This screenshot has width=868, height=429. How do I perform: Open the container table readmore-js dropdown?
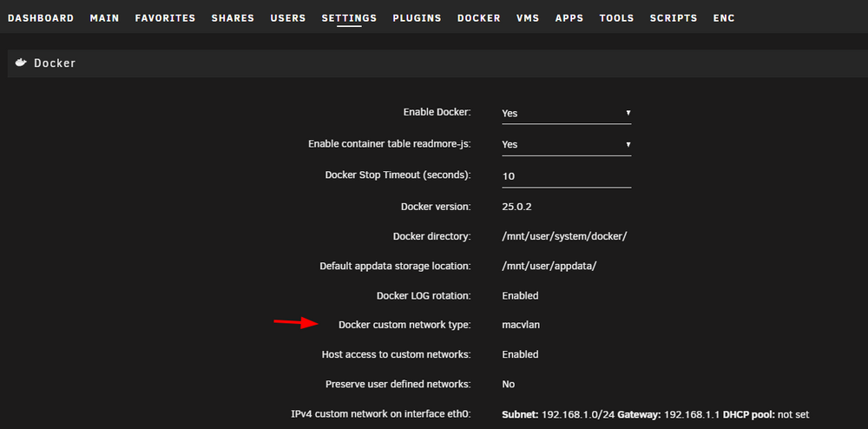(566, 144)
